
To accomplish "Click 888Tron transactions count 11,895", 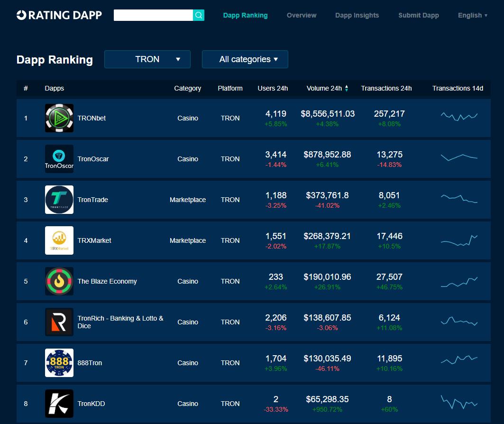I will pos(389,359).
